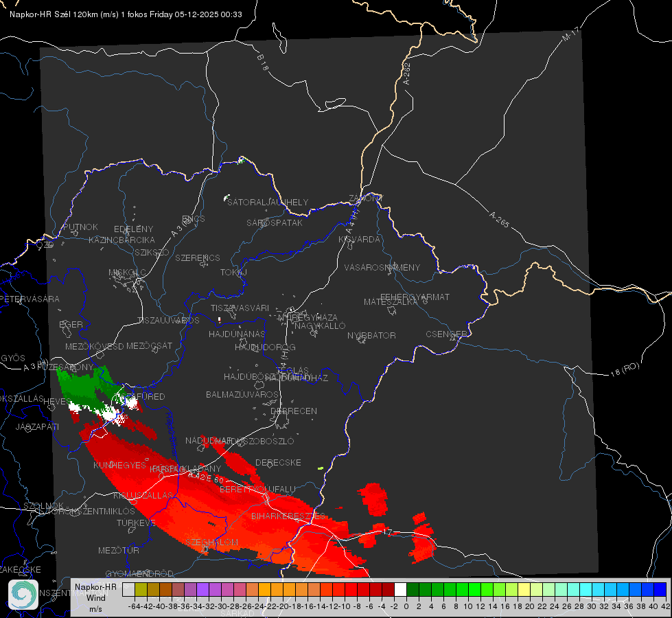This screenshot has width=672, height=618.
Task: Click the TISZAVASVÁRI label
Action: [240, 308]
